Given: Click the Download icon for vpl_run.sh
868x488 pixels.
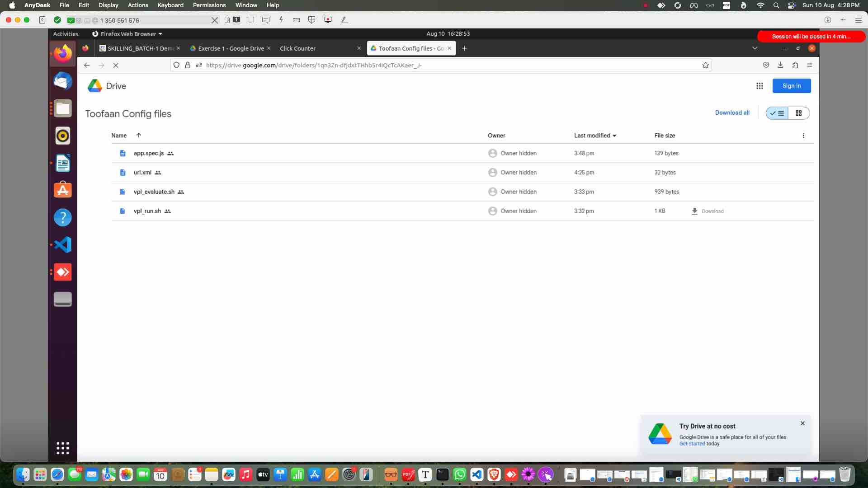Looking at the screenshot, I should coord(695,211).
